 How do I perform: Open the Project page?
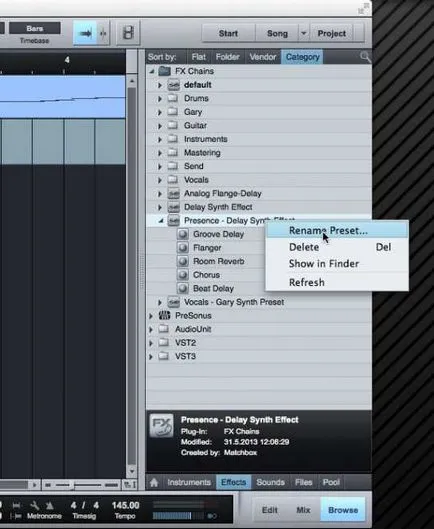coord(332,33)
